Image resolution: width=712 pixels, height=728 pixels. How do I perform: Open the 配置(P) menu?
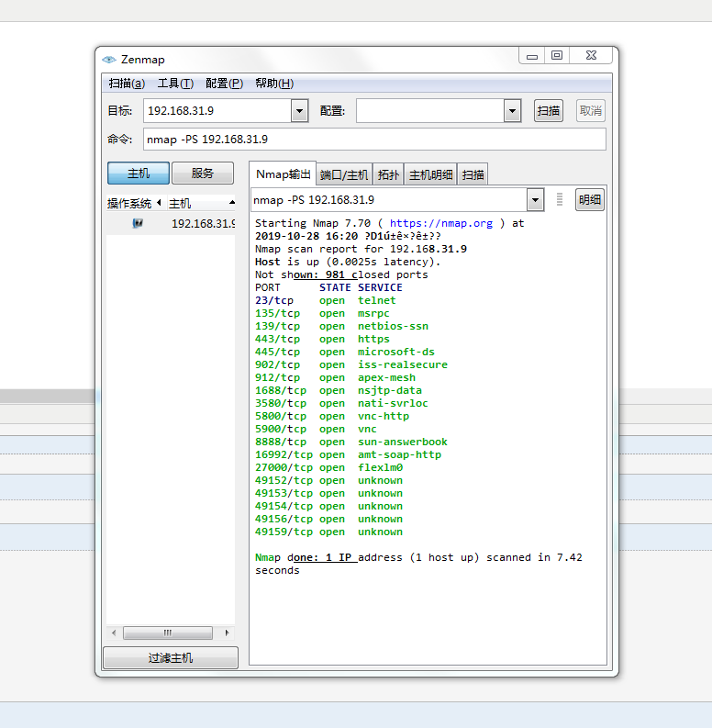(224, 84)
